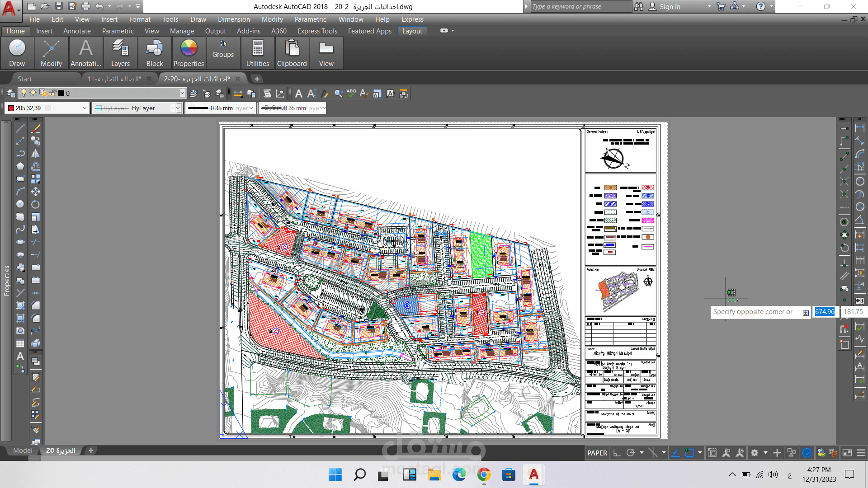Open the color 205,32,39 dropdown
The image size is (868, 488).
[85, 108]
